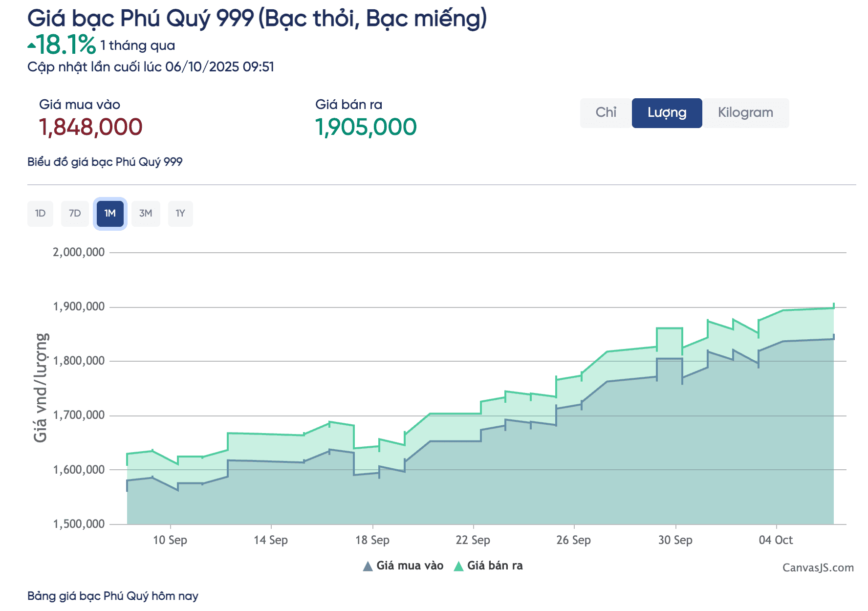Switch to the Kilogram unit tab
This screenshot has width=868, height=611.
point(745,113)
